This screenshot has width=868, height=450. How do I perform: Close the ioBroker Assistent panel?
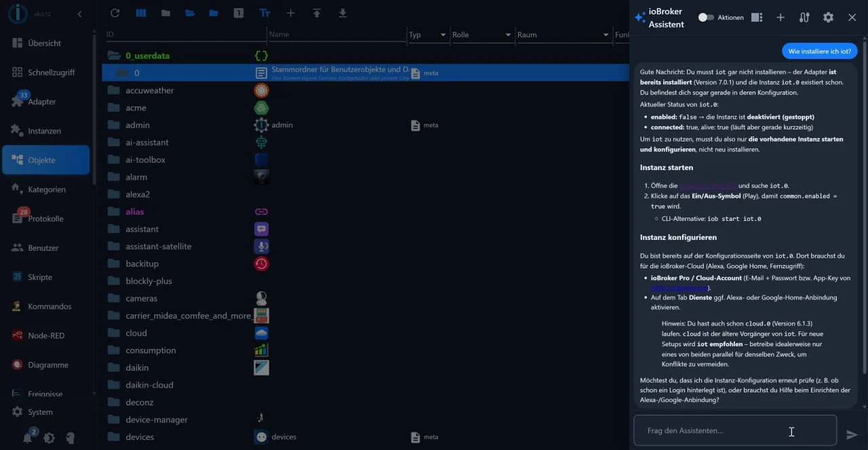(852, 17)
